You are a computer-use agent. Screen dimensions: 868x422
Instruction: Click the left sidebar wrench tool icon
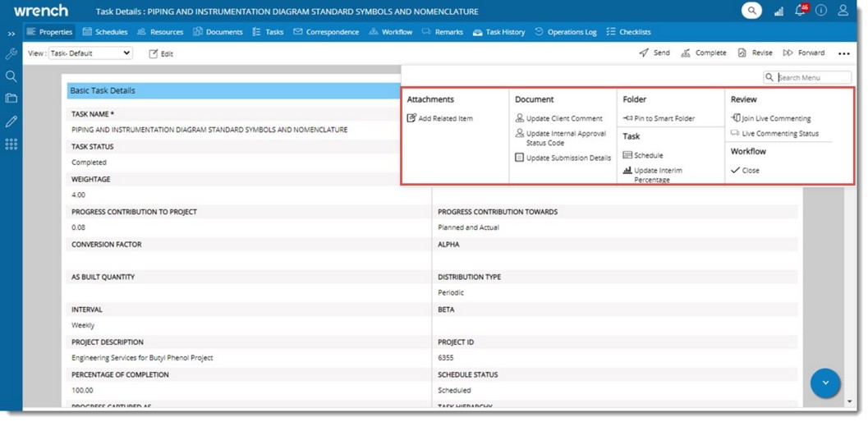pyautogui.click(x=11, y=54)
